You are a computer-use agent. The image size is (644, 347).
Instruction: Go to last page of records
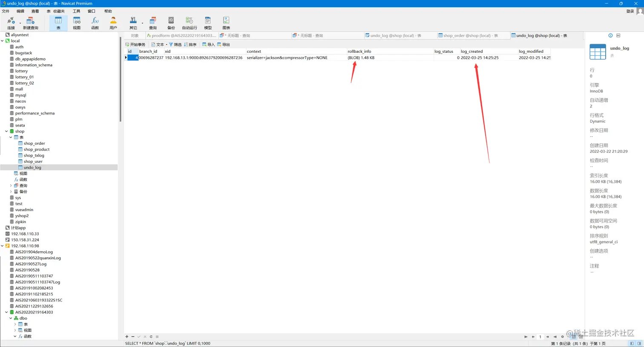pos(555,336)
